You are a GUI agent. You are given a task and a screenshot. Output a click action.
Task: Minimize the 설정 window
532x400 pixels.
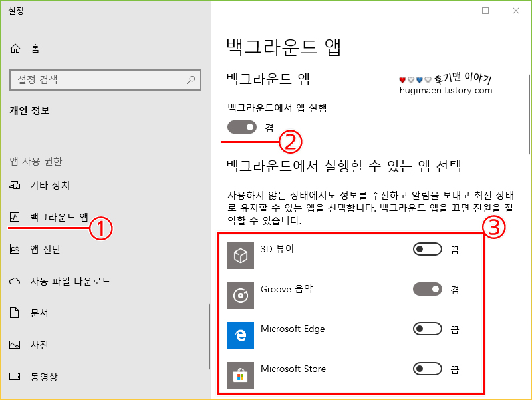(x=455, y=11)
